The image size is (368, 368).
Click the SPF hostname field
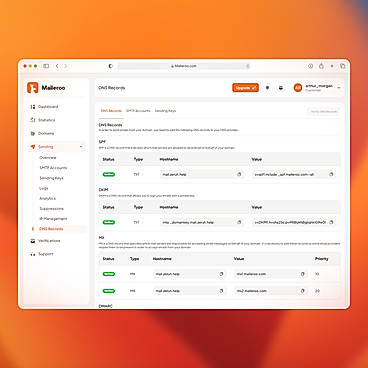point(202,174)
